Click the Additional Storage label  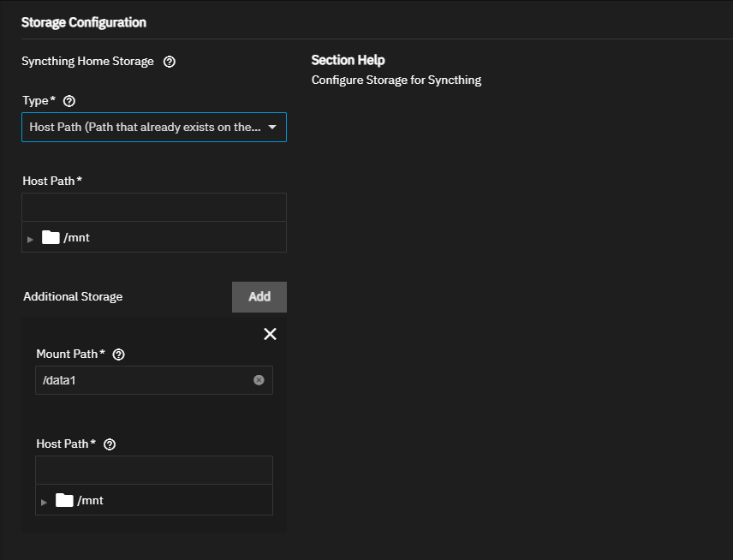(x=73, y=297)
